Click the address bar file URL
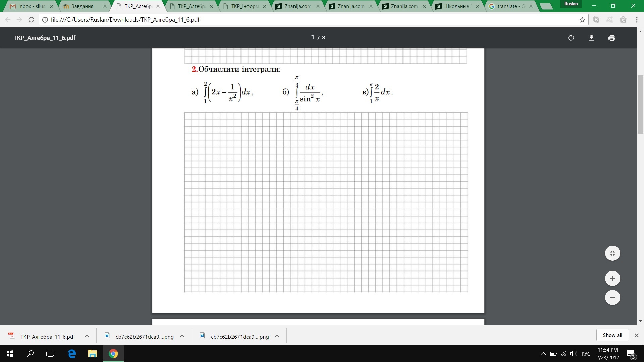 125,20
